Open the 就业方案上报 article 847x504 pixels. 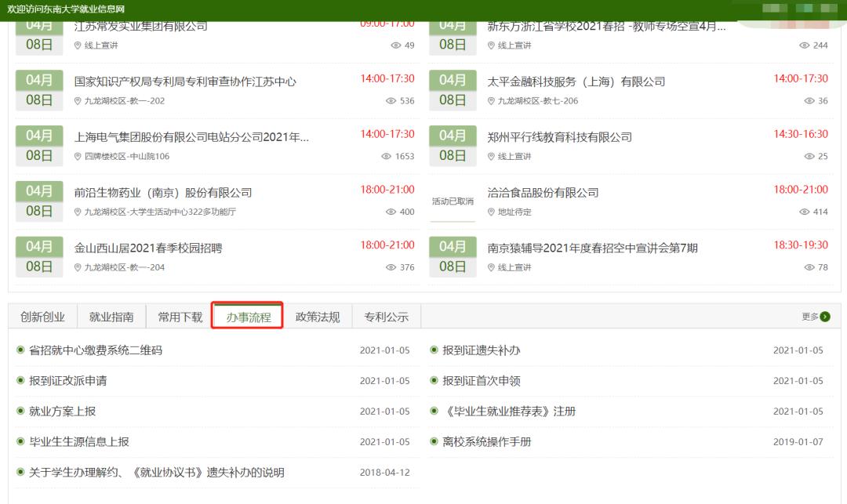pyautogui.click(x=62, y=412)
